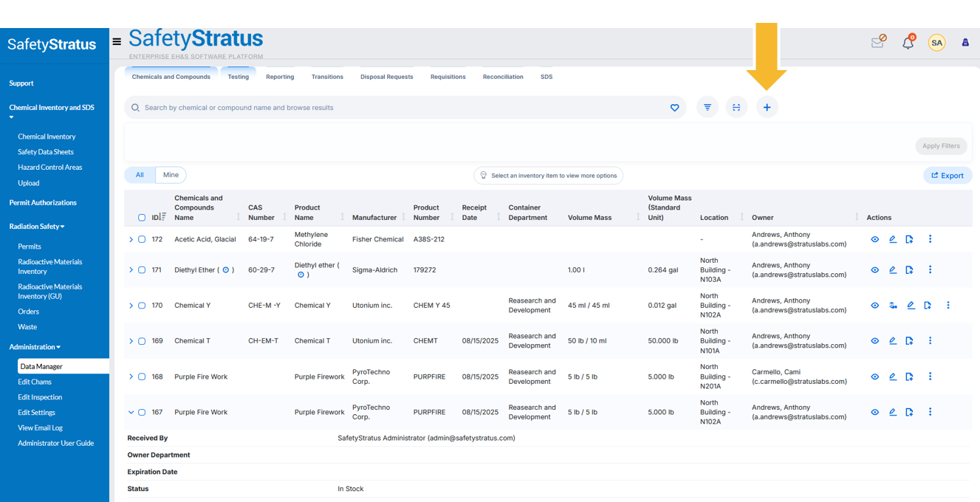Check the box for row 172
The width and height of the screenshot is (980, 502).
[x=142, y=239]
